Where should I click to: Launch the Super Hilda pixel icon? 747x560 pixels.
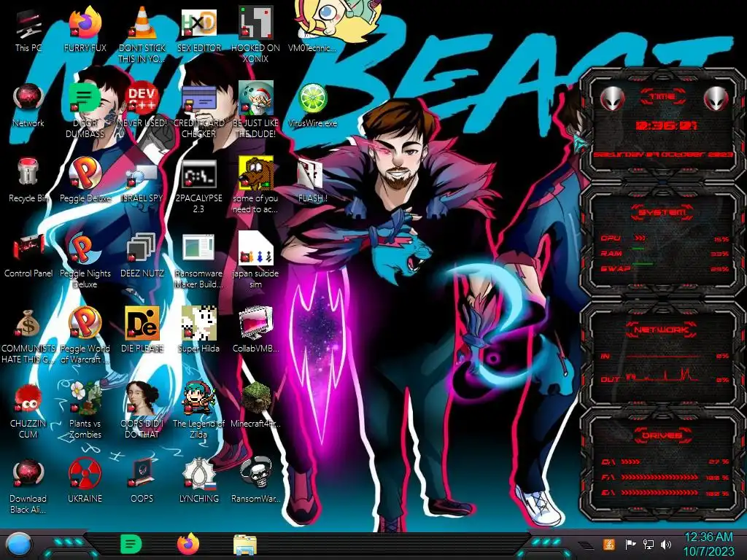[x=198, y=324]
